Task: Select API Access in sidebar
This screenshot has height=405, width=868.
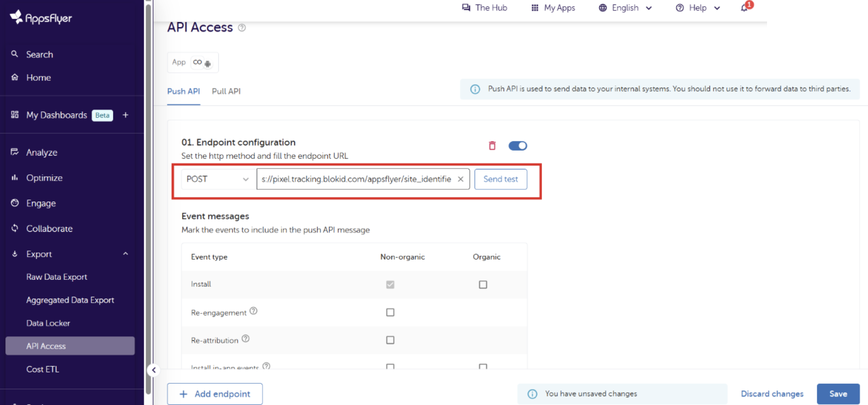Action: [x=70, y=346]
